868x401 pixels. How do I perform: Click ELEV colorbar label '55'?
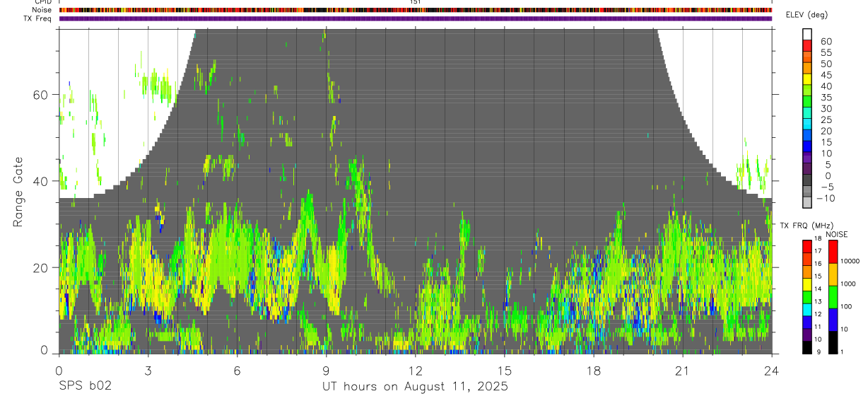(x=826, y=53)
